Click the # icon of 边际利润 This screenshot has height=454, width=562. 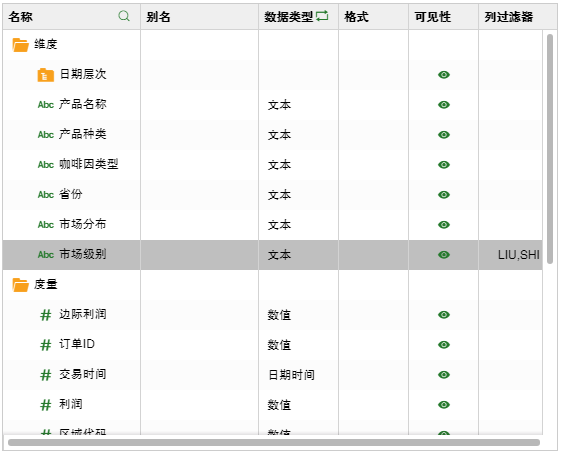point(46,315)
